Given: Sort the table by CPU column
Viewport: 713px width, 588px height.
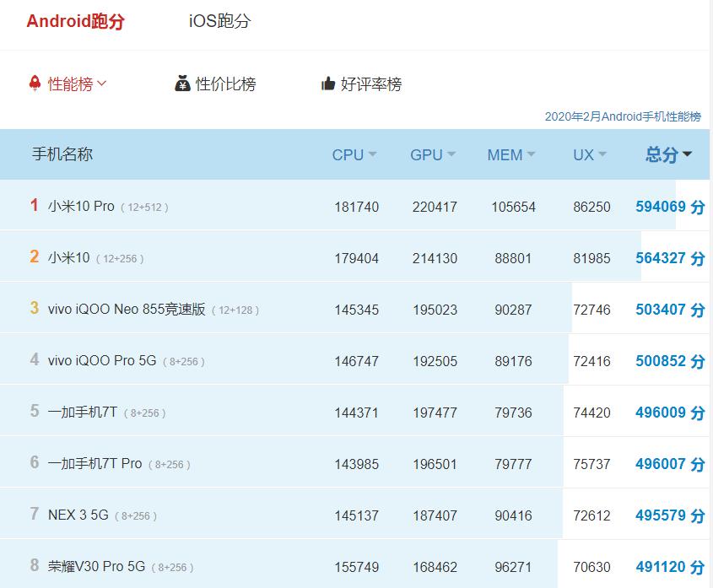Looking at the screenshot, I should coord(354,155).
